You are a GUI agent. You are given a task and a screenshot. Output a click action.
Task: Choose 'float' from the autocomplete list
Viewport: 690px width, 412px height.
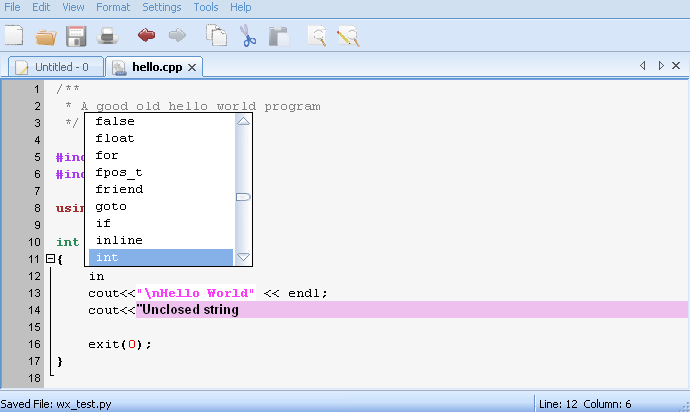tap(161, 138)
